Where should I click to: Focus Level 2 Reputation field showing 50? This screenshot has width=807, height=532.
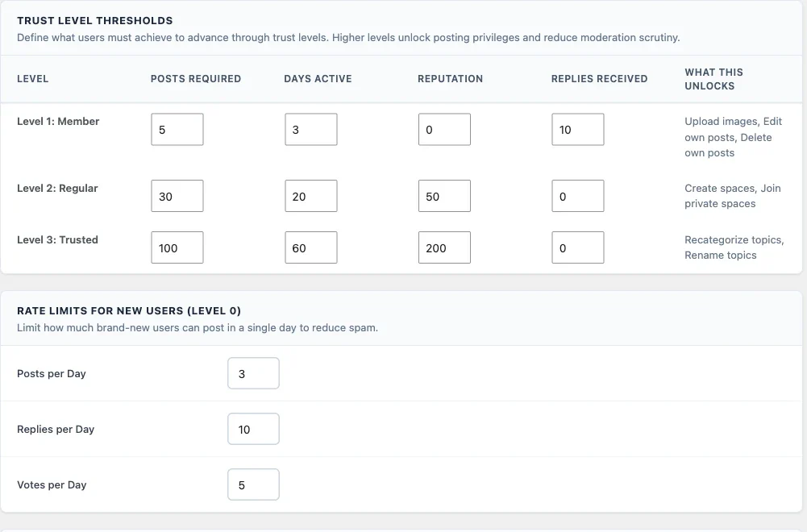[x=444, y=196]
